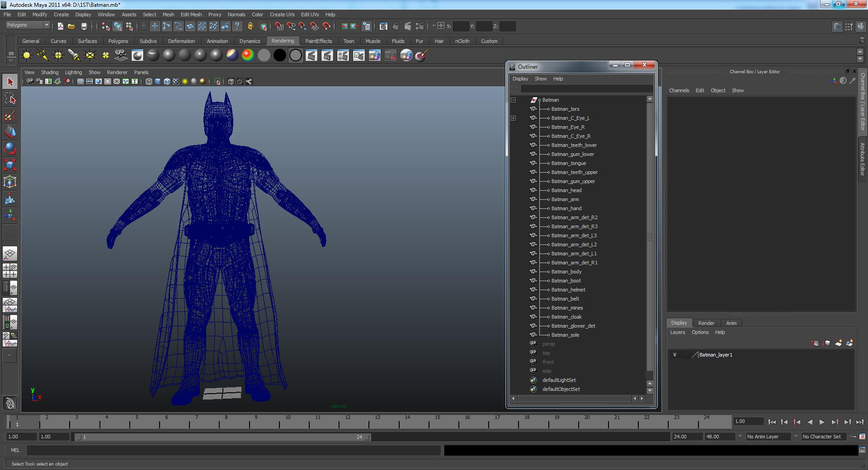Activate the Rotate tool sphere icon
Screen dimensions: 868x470
(x=10, y=149)
